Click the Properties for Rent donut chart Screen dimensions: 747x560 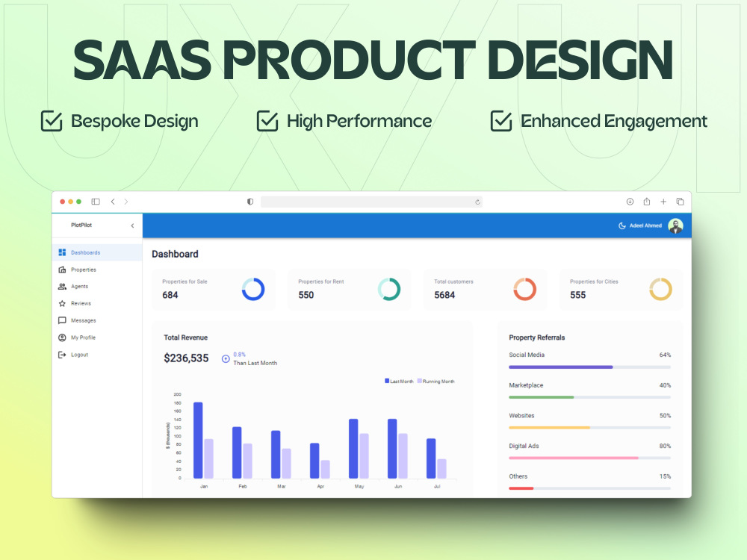[388, 289]
